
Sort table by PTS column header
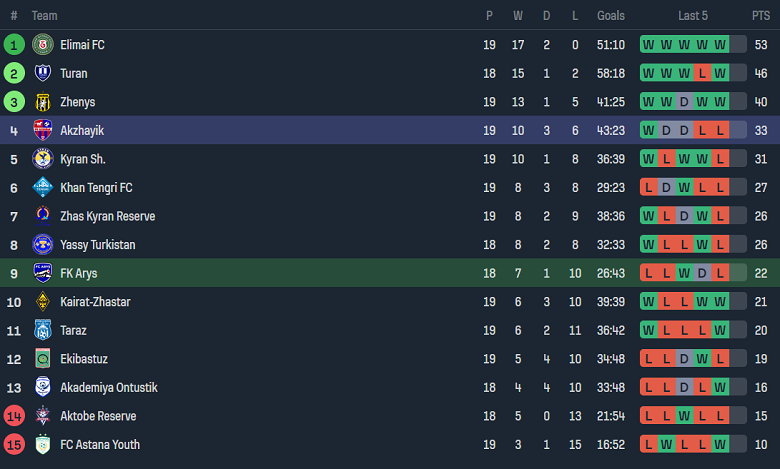click(x=761, y=16)
